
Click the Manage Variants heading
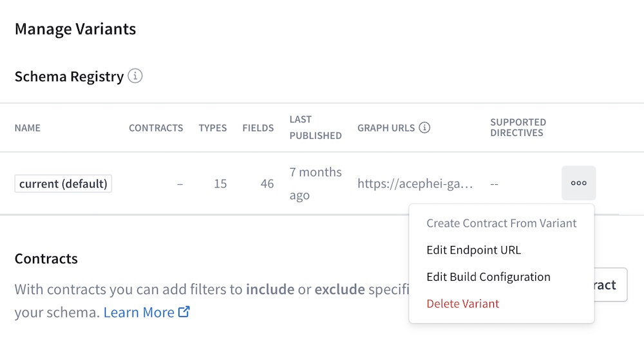point(75,29)
